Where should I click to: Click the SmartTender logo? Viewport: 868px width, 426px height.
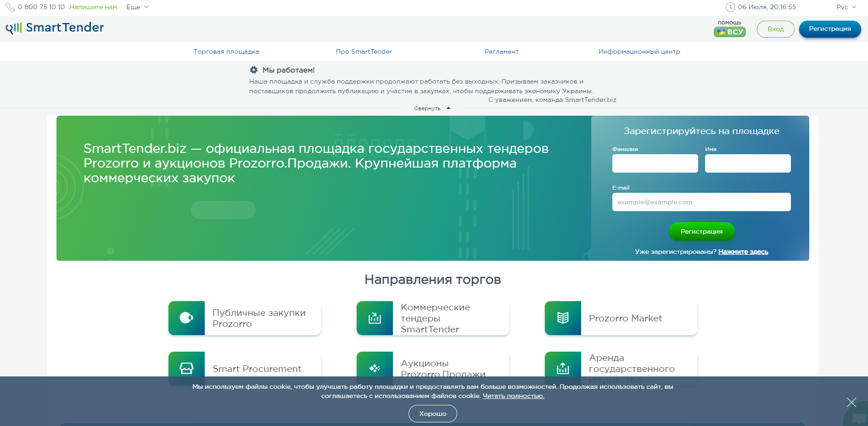click(55, 28)
